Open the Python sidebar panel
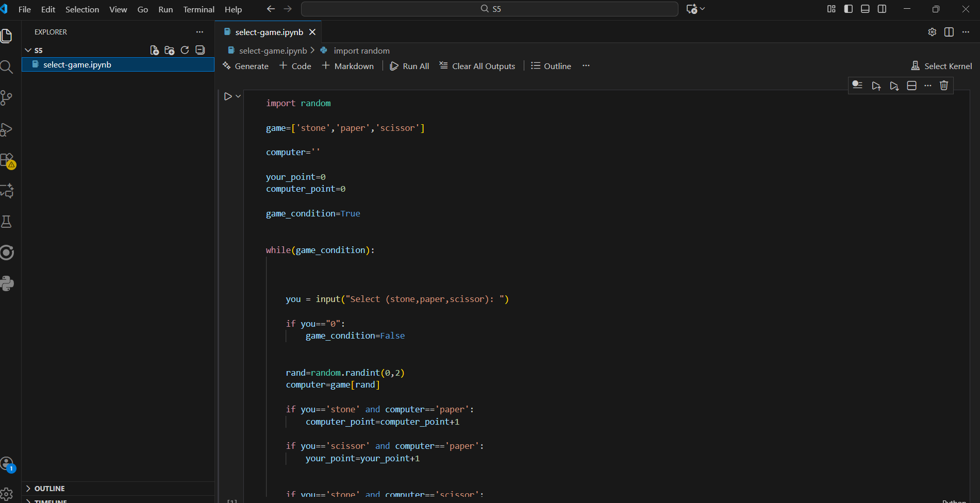 (7, 283)
